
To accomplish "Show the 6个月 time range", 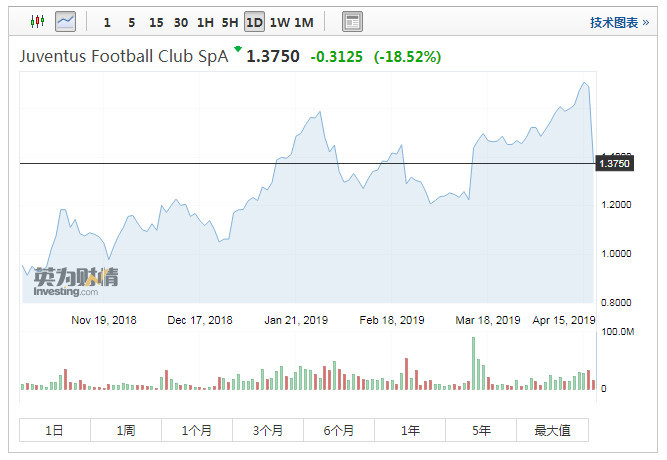I will (x=339, y=430).
